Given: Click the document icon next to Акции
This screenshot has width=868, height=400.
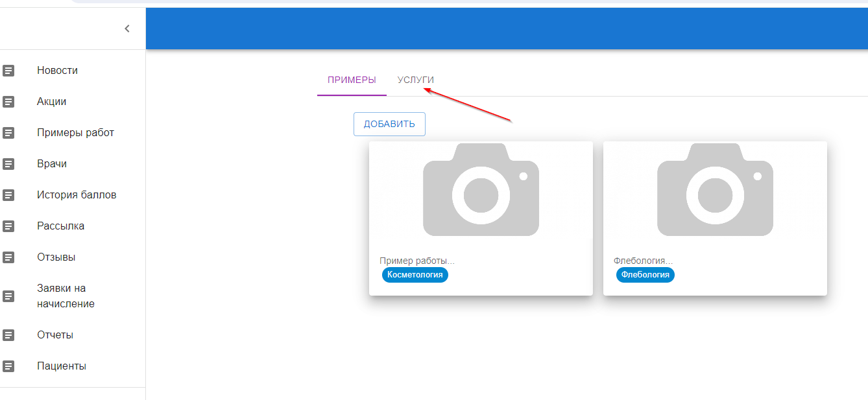Looking at the screenshot, I should pos(8,101).
